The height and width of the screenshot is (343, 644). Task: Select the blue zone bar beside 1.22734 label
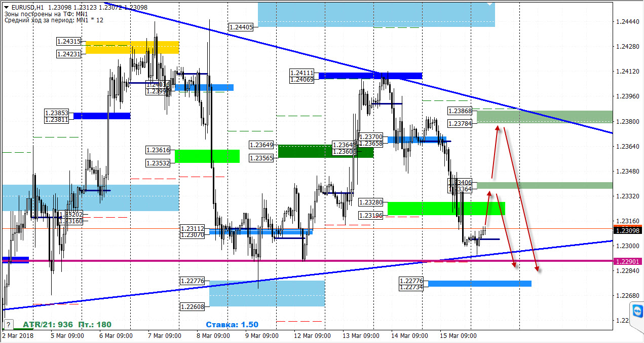click(x=480, y=284)
